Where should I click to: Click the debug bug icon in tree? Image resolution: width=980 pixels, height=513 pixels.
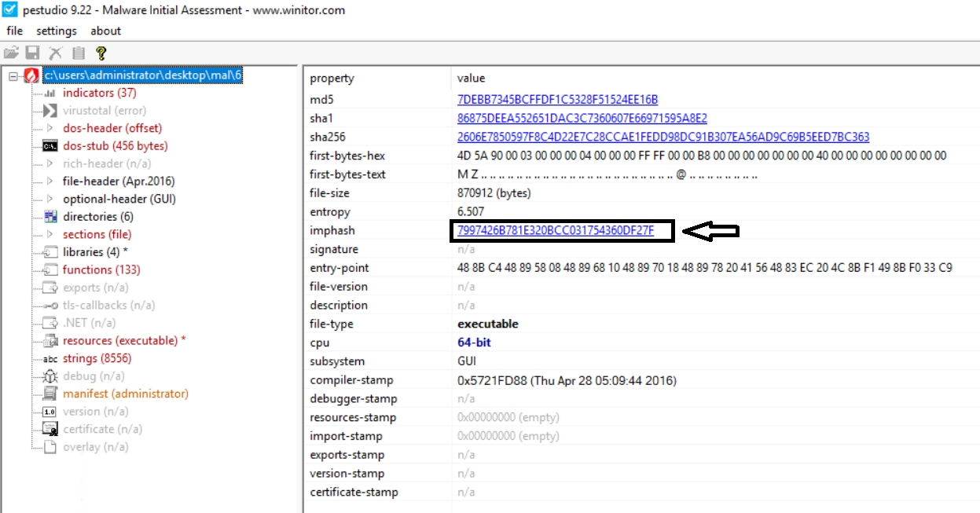(x=50, y=376)
